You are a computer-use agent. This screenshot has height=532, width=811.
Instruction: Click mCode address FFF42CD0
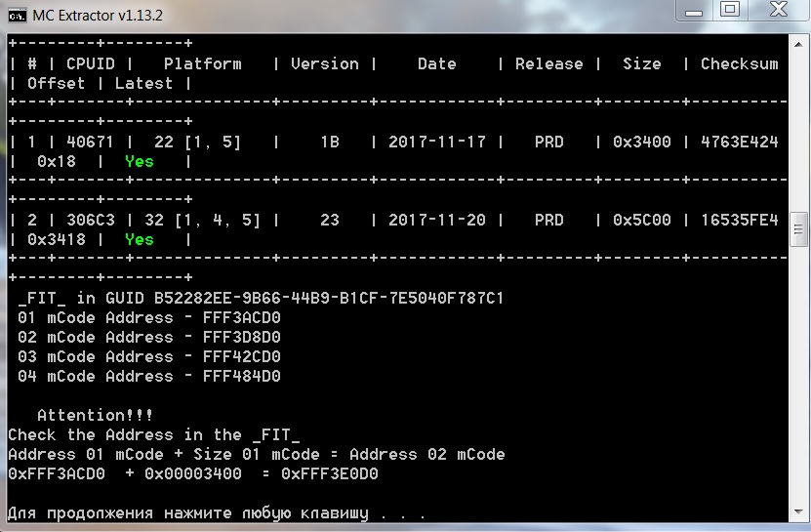(241, 356)
